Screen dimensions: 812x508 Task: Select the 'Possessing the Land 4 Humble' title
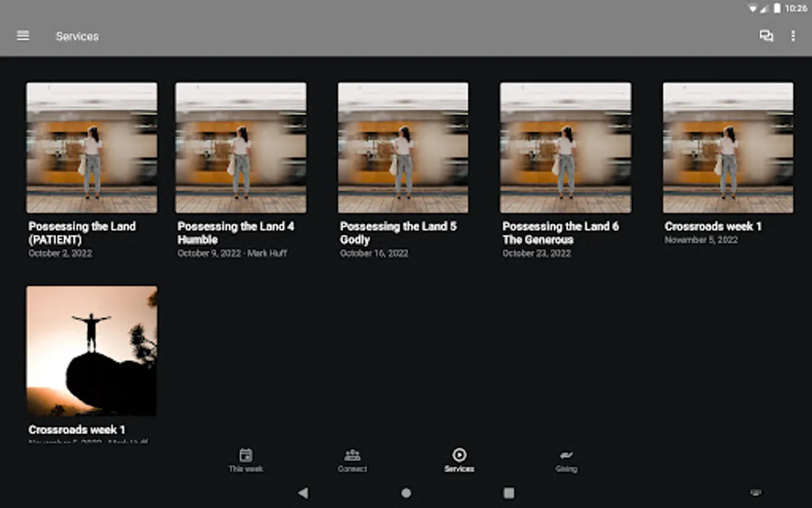(236, 233)
